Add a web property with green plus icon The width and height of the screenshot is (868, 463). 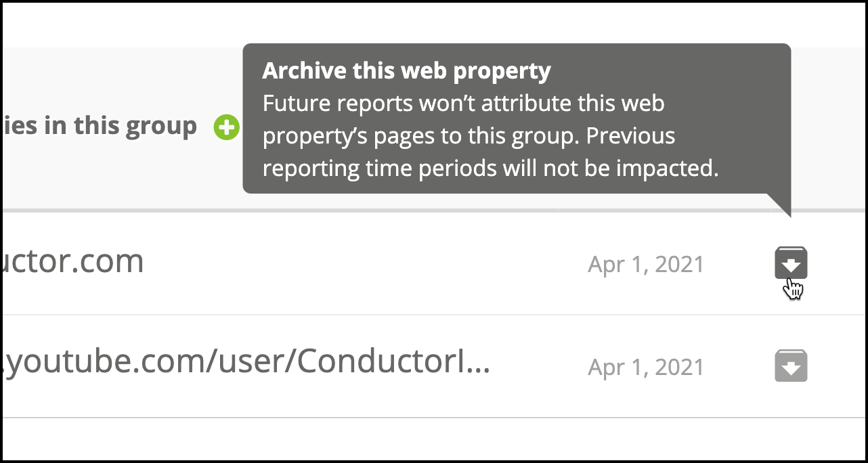click(227, 127)
